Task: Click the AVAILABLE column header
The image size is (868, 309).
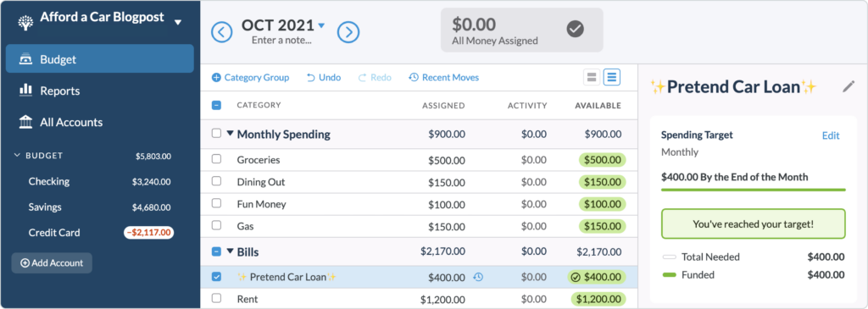Action: click(598, 106)
